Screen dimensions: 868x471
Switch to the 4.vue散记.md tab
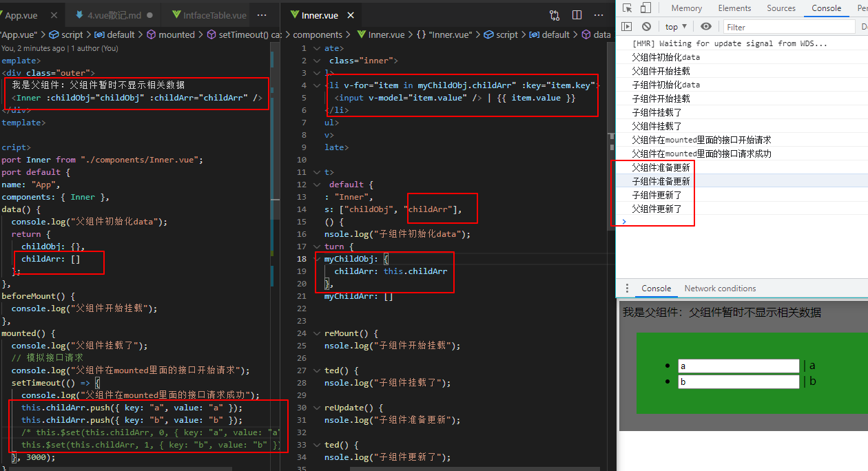114,15
